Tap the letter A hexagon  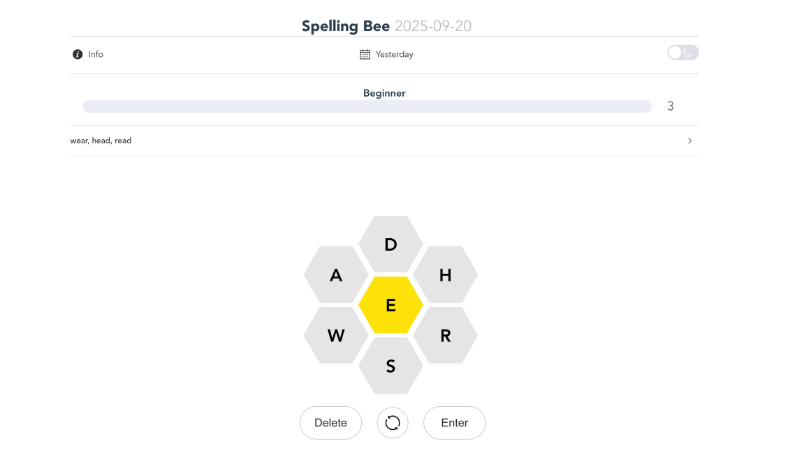tap(336, 275)
